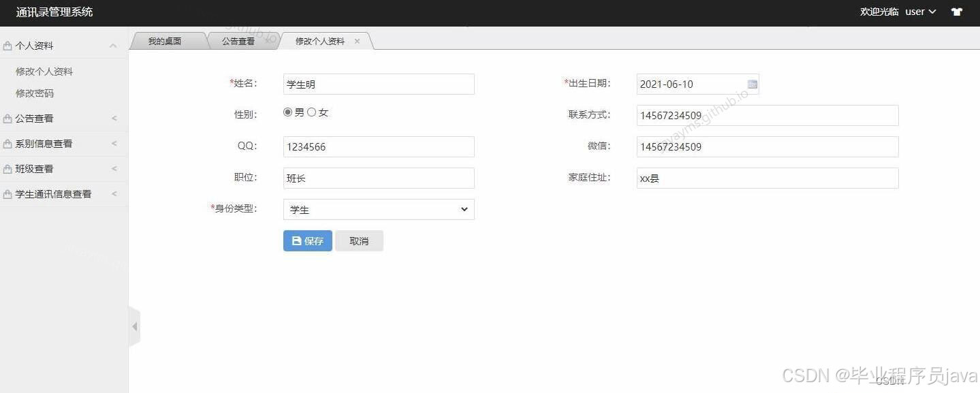This screenshot has height=393, width=980.
Task: Click the 姓名 input field
Action: [379, 84]
